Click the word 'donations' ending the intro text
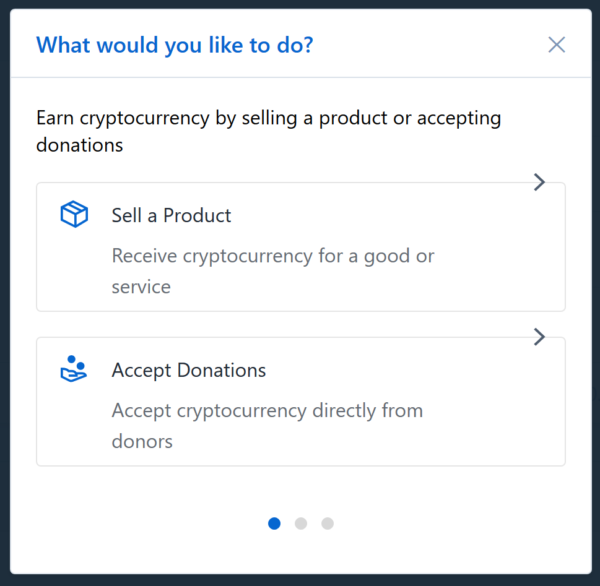600x586 pixels. 80,145
